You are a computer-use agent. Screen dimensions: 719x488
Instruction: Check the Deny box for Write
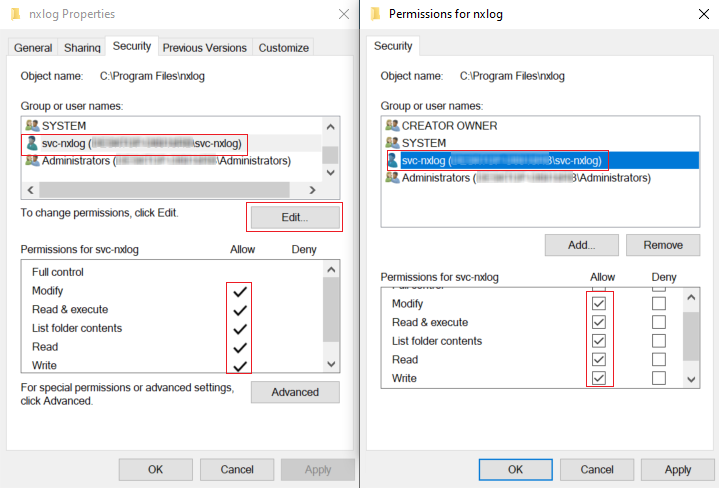(x=659, y=378)
